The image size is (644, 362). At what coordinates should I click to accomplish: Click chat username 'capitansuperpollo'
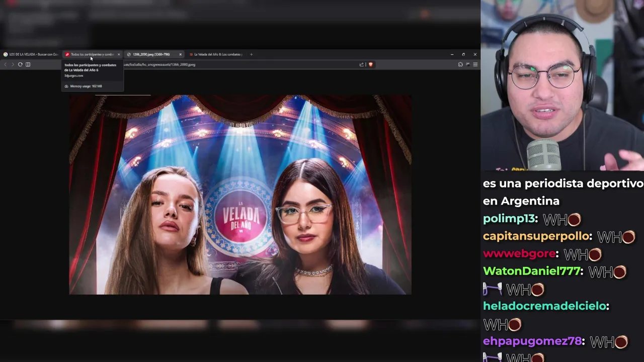(536, 236)
